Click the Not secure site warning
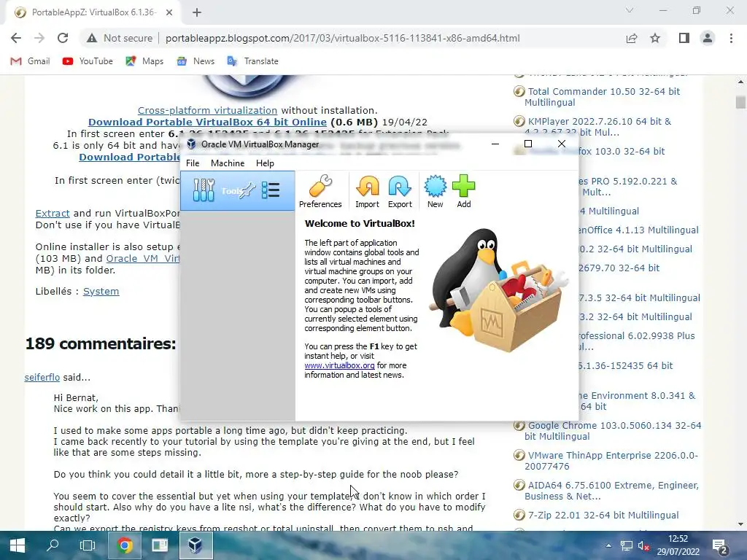747x560 pixels. [120, 38]
